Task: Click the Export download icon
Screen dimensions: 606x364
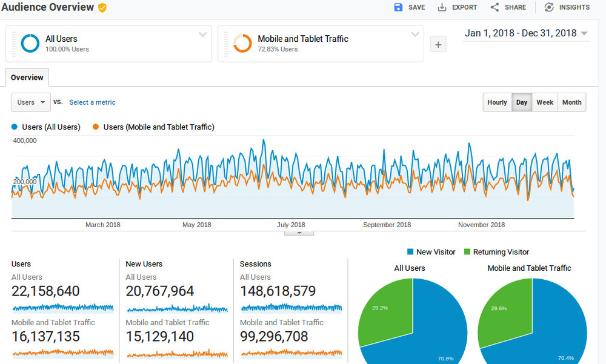Action: [442, 7]
